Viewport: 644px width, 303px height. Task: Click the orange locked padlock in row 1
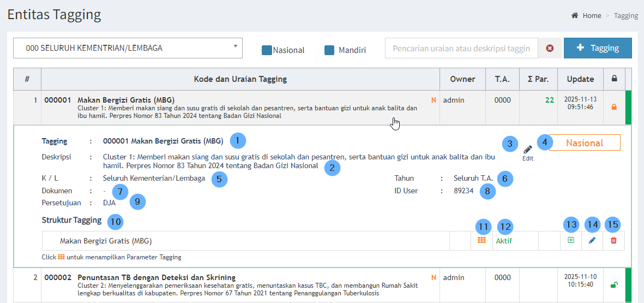614,108
